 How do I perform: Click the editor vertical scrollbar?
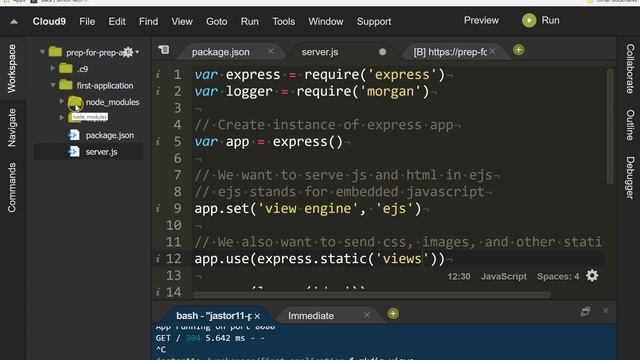(x=610, y=127)
